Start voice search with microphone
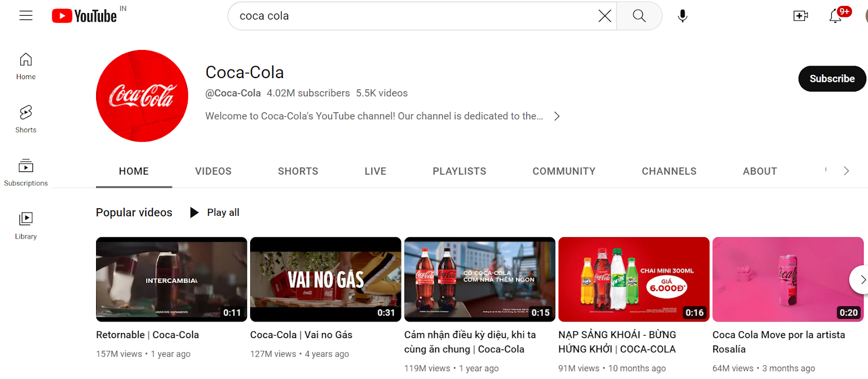The width and height of the screenshot is (868, 379). click(x=682, y=16)
